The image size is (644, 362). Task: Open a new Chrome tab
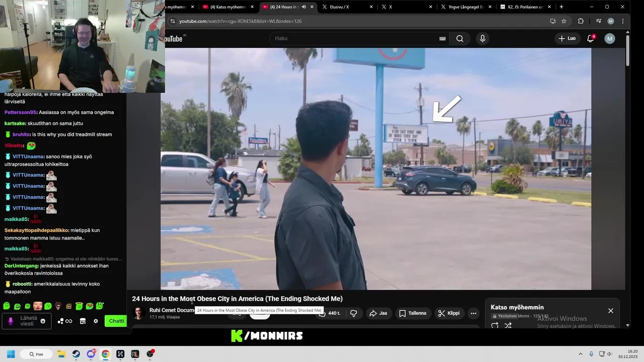tap(561, 7)
